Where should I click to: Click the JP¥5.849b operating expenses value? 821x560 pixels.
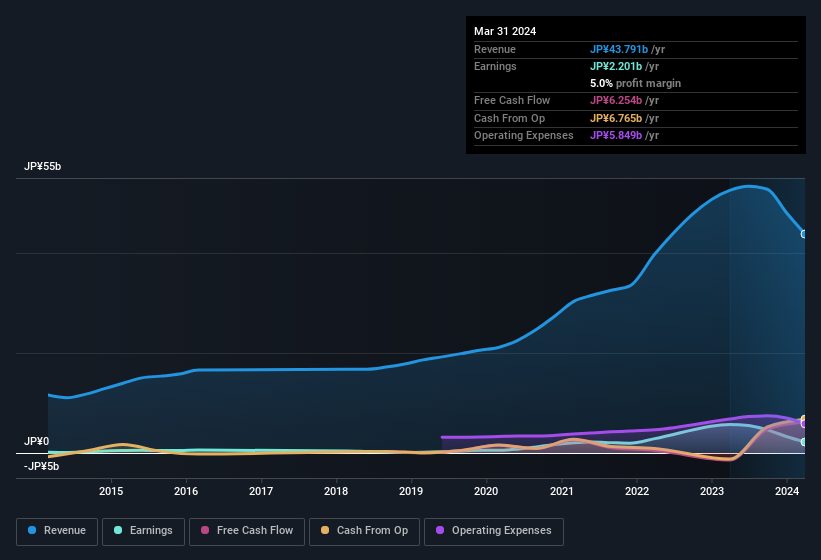[616, 136]
